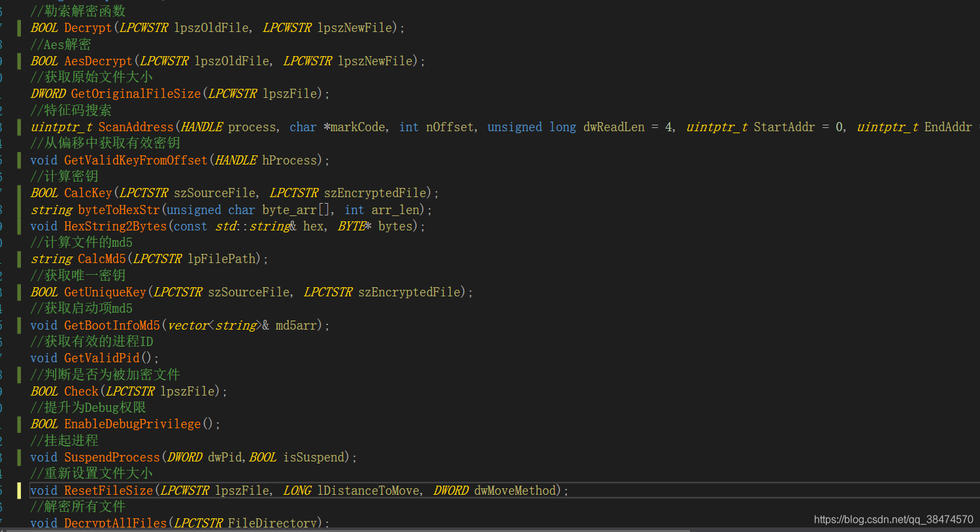
Task: Click the comment //判断是否为被加密文件
Action: coord(105,375)
